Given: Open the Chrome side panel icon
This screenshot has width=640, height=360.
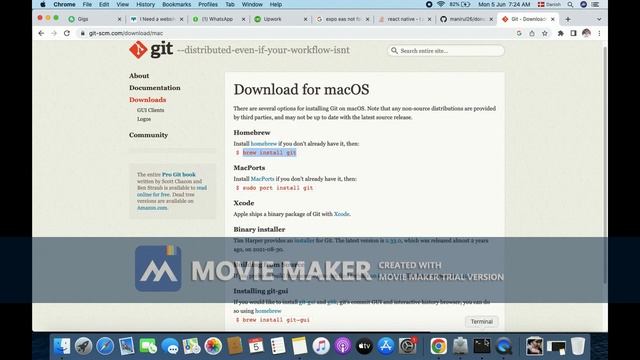Looking at the screenshot, I should [573, 33].
